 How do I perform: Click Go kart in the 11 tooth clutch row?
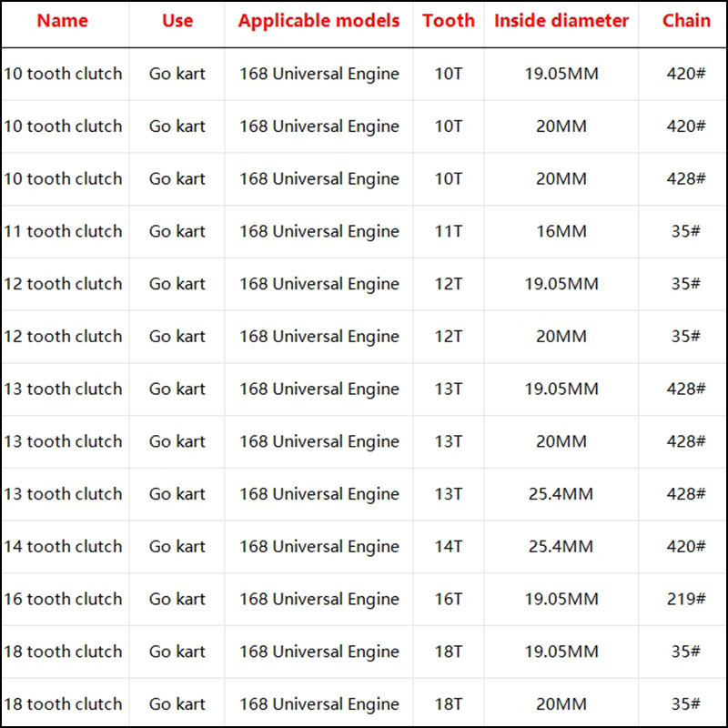pos(177,231)
